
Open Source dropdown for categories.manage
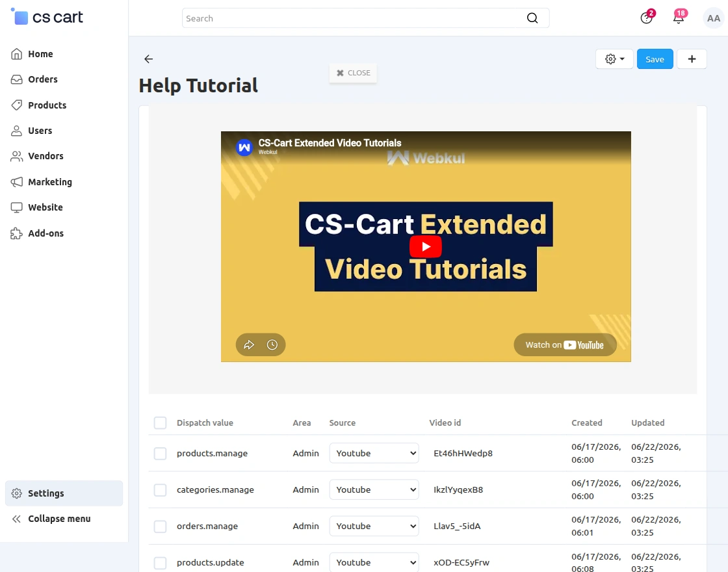click(374, 489)
